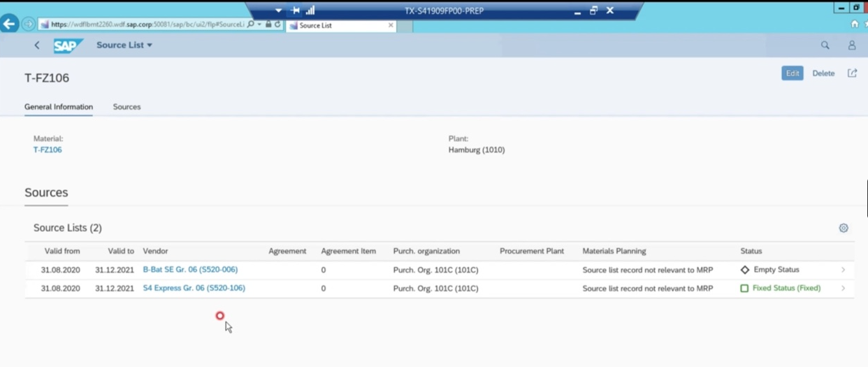Click the Source Lists (2) table title
The image size is (868, 367).
tap(68, 228)
